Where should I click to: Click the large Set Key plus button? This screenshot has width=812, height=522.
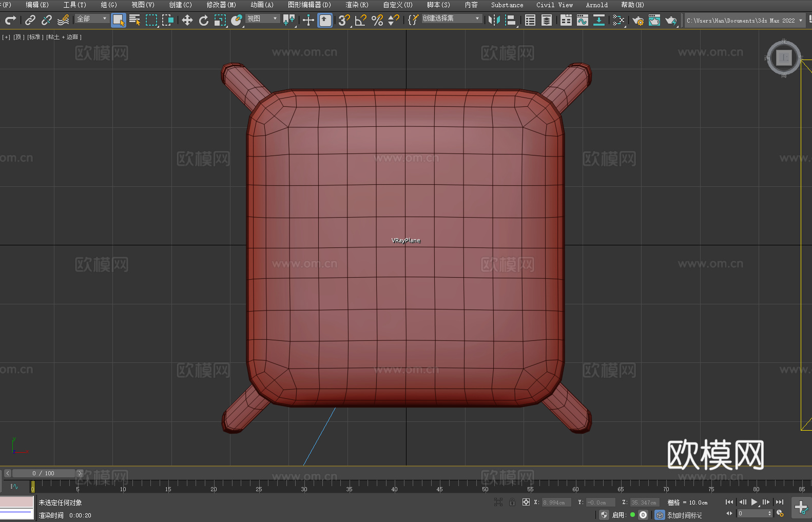pos(801,508)
